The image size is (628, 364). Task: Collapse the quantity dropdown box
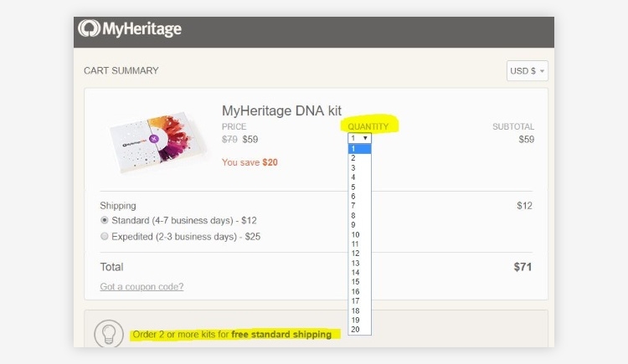point(359,138)
